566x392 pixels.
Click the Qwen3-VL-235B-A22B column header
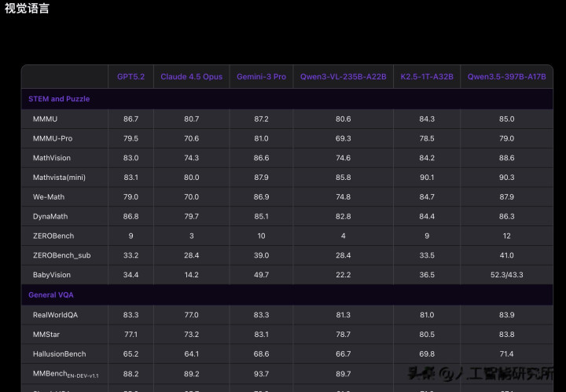344,77
